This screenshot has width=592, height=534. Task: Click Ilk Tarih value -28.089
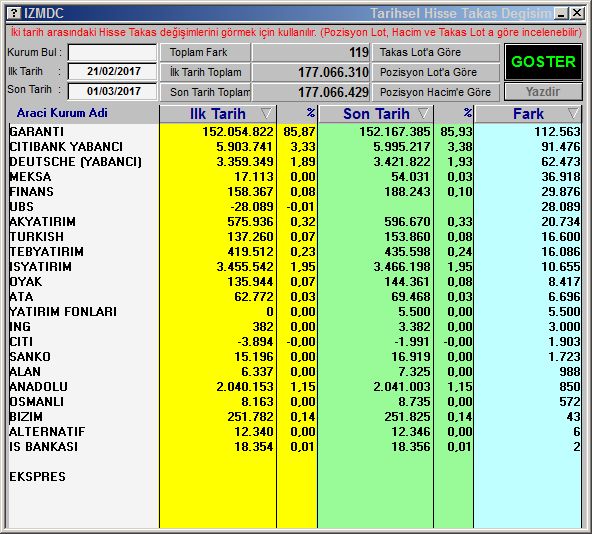tap(252, 207)
